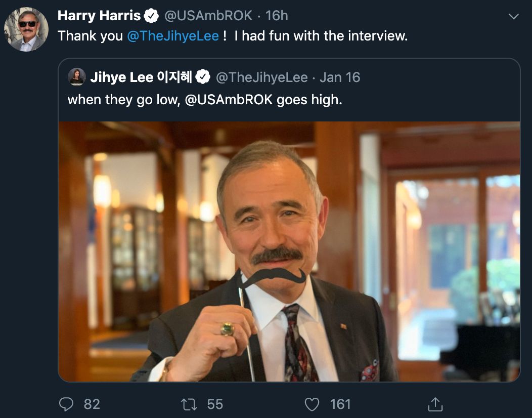Click the reply speech bubble icon

[67, 404]
